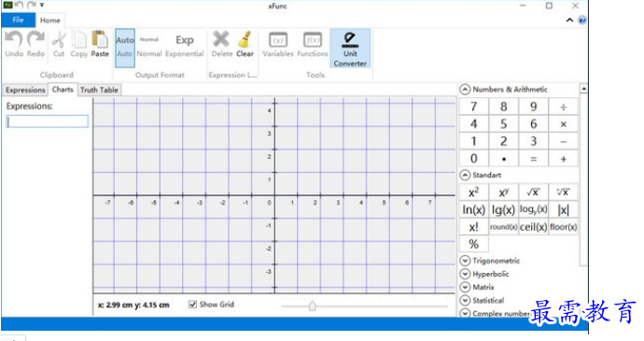The width and height of the screenshot is (644, 341).
Task: Click the Paste clipboard icon
Action: click(x=100, y=39)
